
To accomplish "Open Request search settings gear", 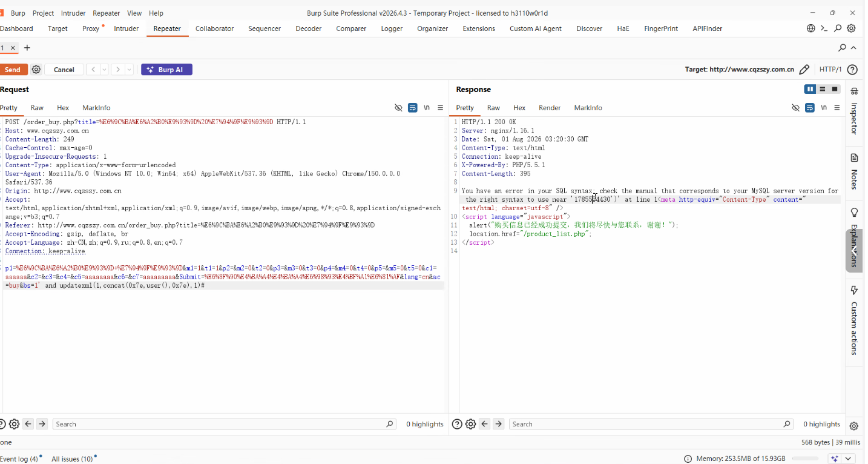I will [x=14, y=424].
